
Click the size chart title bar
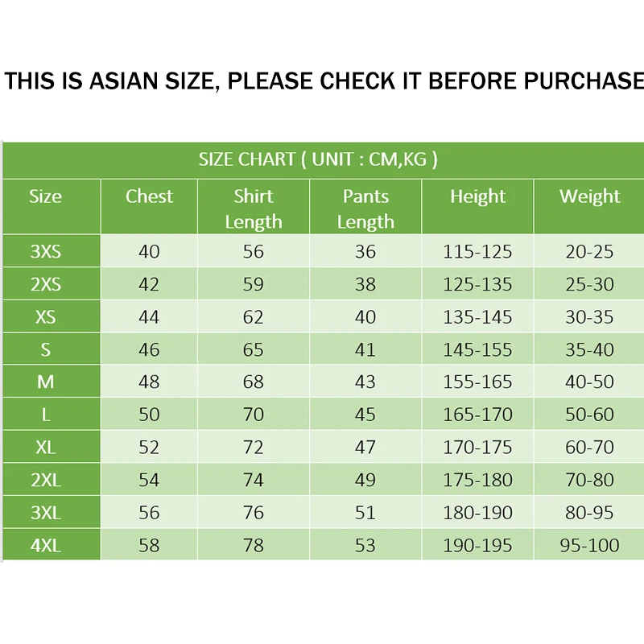(319, 159)
